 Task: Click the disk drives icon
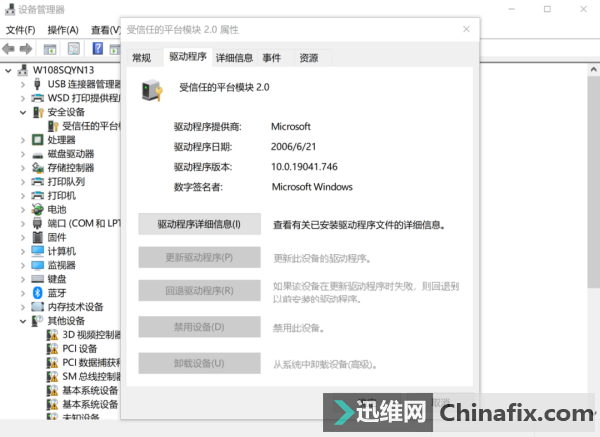tap(38, 155)
